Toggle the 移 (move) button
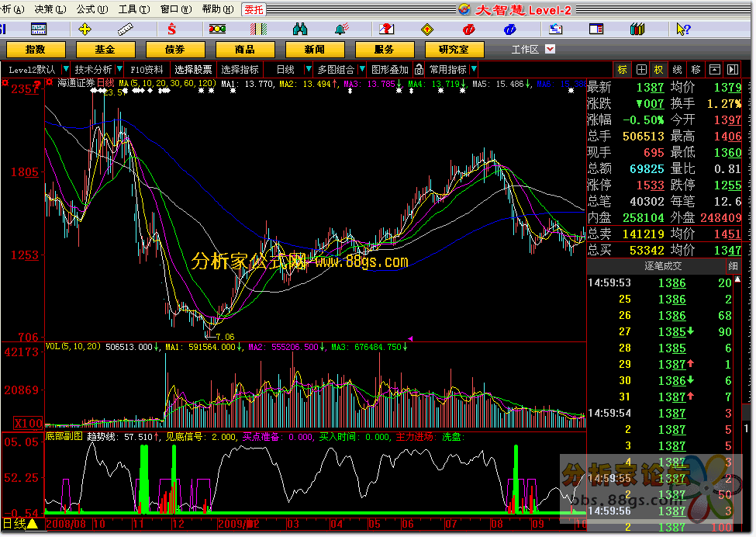The height and width of the screenshot is (537, 756). pyautogui.click(x=696, y=70)
